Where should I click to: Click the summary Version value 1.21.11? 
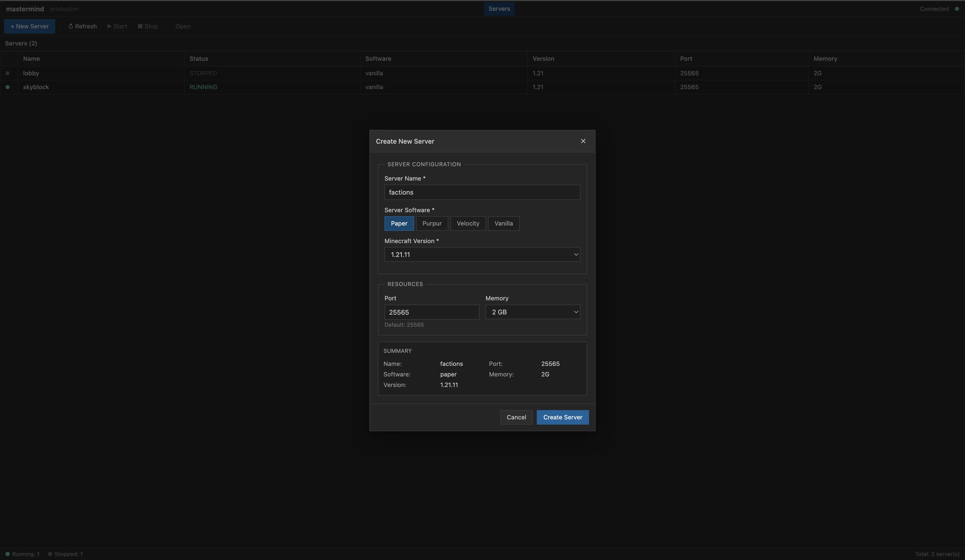tap(449, 385)
